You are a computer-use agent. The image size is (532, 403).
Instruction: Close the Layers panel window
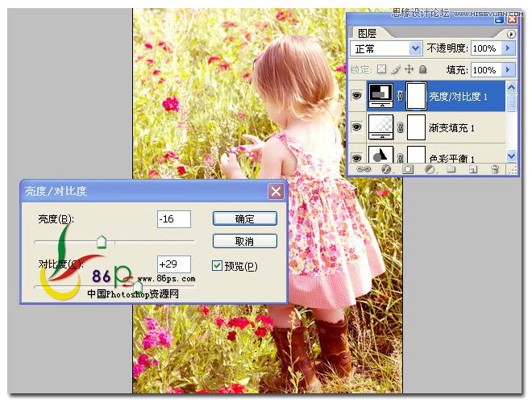coord(512,19)
